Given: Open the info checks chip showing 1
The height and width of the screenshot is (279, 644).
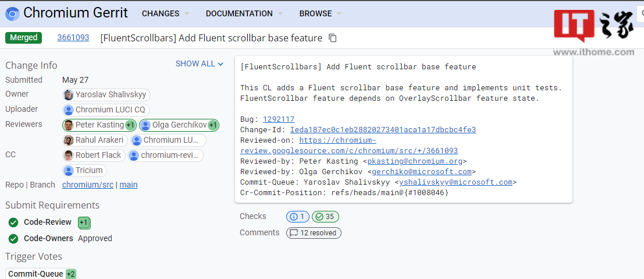Looking at the screenshot, I should pyautogui.click(x=297, y=217).
